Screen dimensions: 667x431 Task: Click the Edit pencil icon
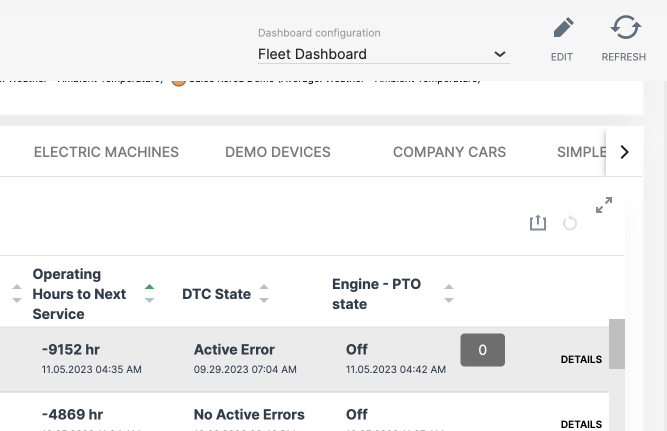pos(563,29)
